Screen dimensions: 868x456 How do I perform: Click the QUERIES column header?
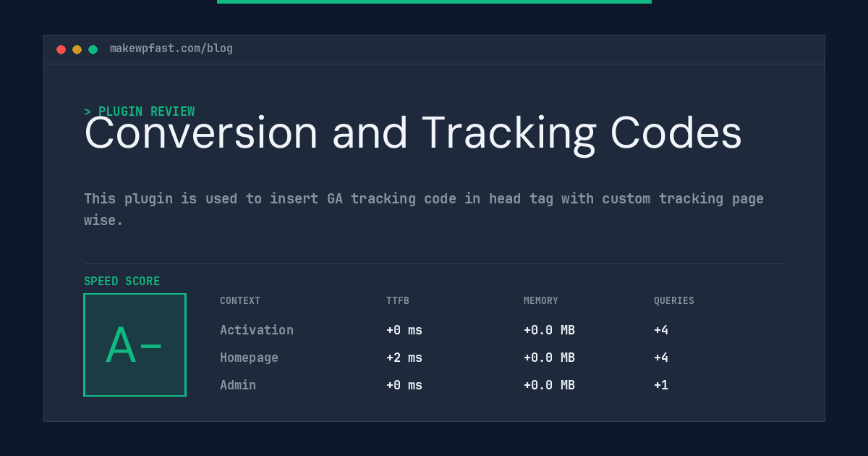click(x=674, y=301)
